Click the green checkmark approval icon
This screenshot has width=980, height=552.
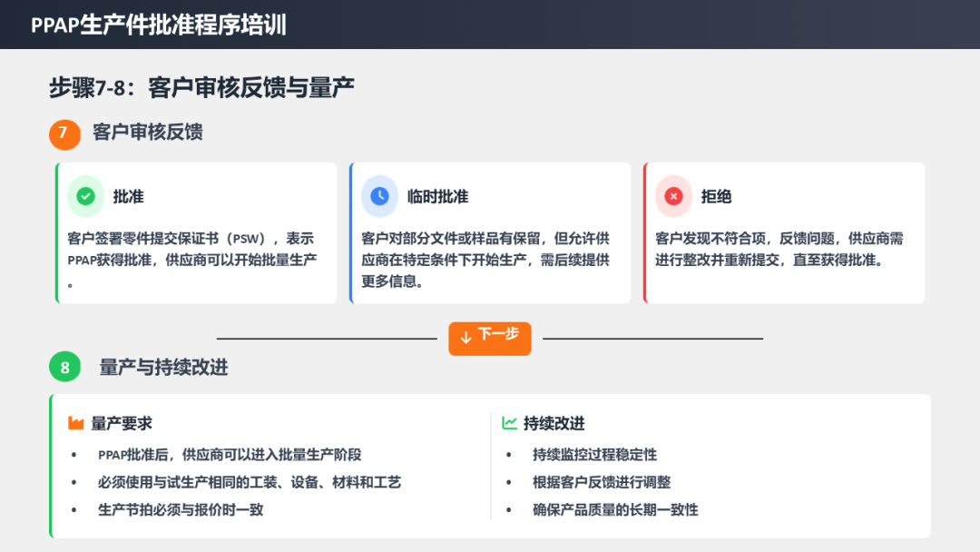tap(85, 196)
